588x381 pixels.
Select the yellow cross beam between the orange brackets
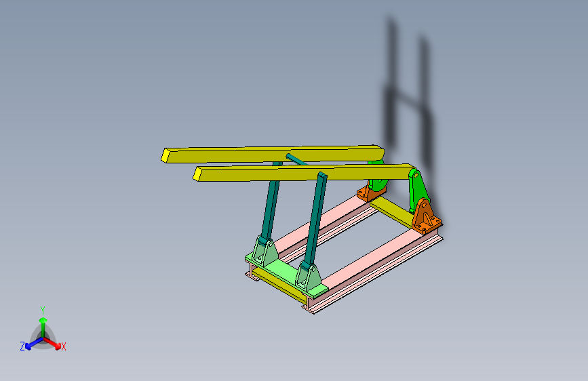[x=392, y=212]
